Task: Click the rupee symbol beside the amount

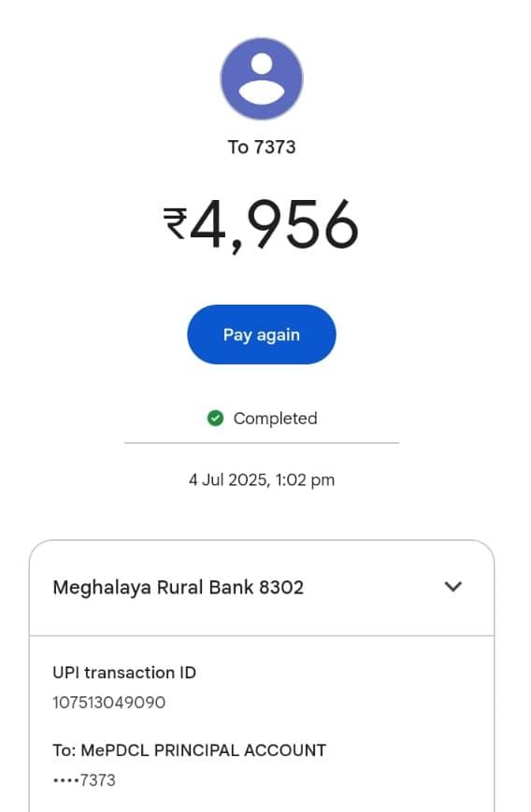Action: (x=175, y=223)
